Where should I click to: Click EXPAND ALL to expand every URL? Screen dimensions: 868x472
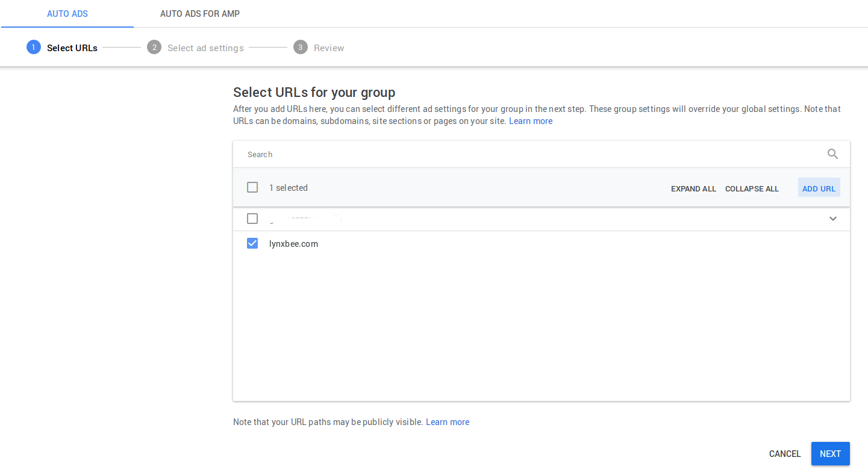pyautogui.click(x=693, y=188)
